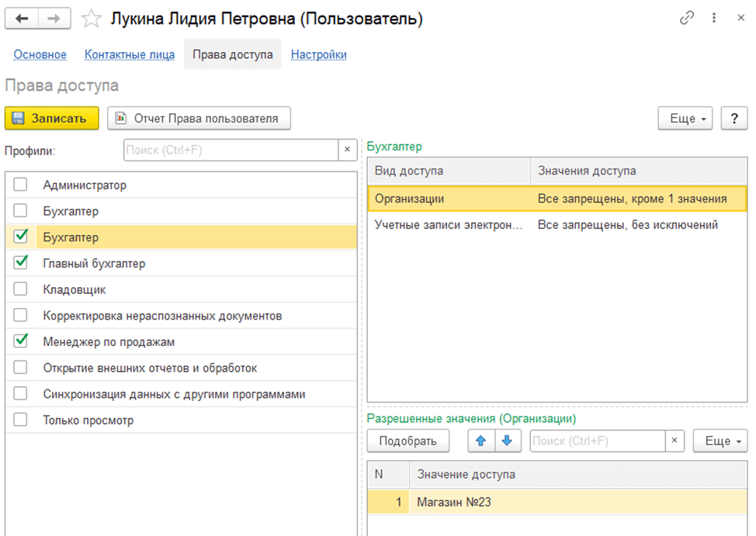Click the forward navigation arrow
This screenshot has width=756, height=536.
[x=54, y=19]
